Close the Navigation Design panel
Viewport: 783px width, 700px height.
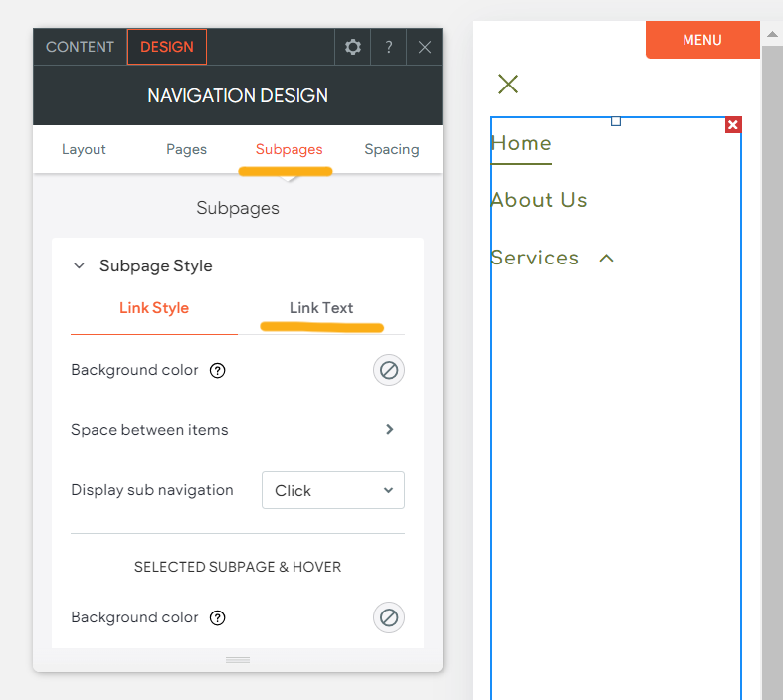[x=425, y=47]
